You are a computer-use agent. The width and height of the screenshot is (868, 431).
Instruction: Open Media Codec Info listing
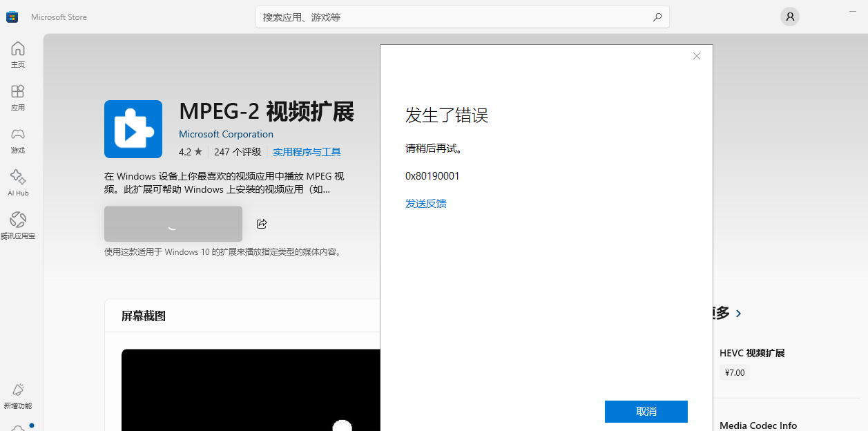pyautogui.click(x=758, y=425)
